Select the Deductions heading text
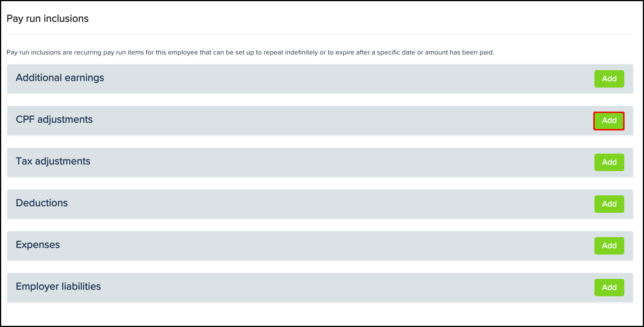 tap(42, 203)
